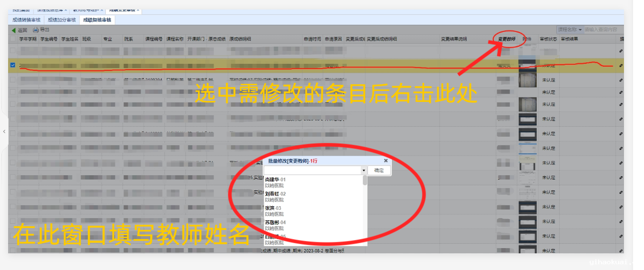Click the 学年学期 column header
This screenshot has height=270, width=644.
tap(28, 39)
